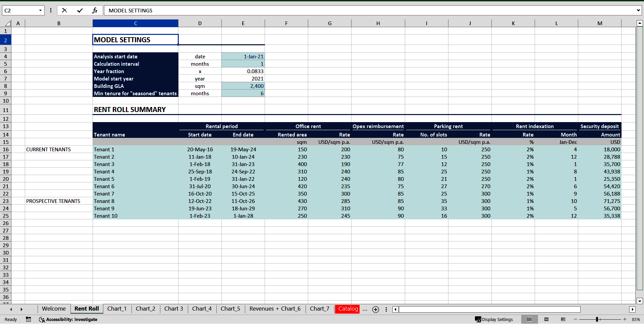644x324 pixels.
Task: Select Min tenure value 6
Action: click(x=243, y=93)
